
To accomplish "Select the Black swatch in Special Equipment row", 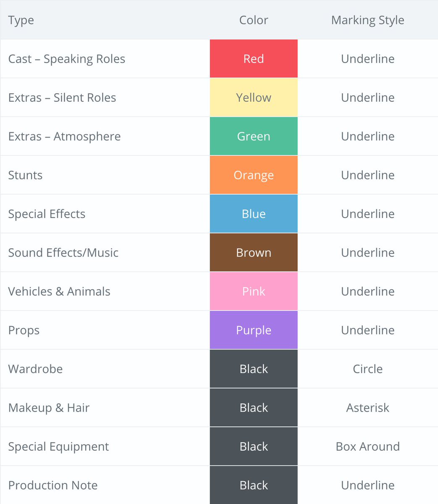I will click(254, 446).
